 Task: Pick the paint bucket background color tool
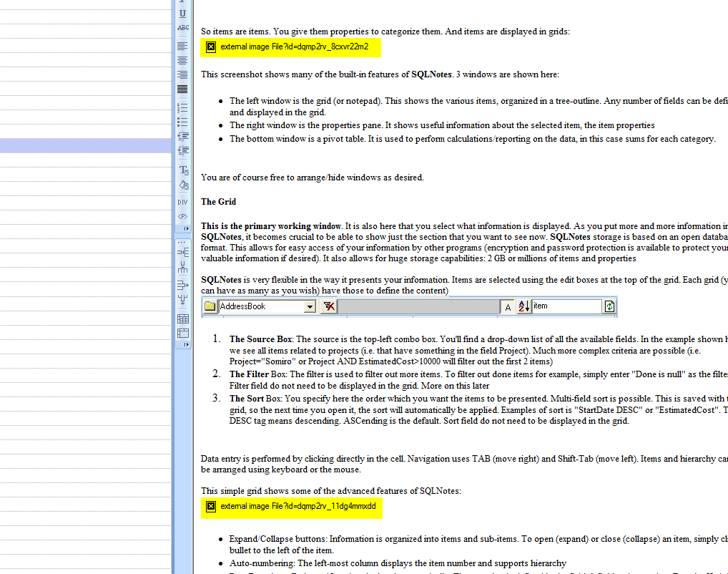(x=183, y=185)
